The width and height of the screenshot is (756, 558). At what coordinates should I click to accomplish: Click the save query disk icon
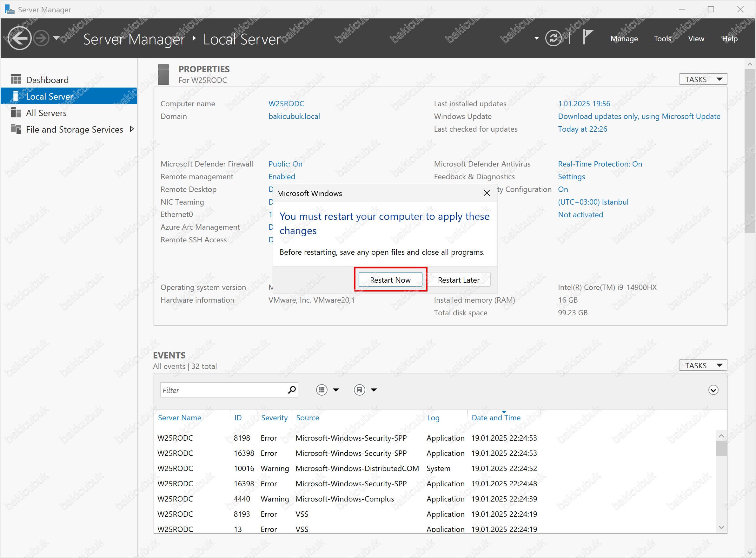[x=359, y=390]
